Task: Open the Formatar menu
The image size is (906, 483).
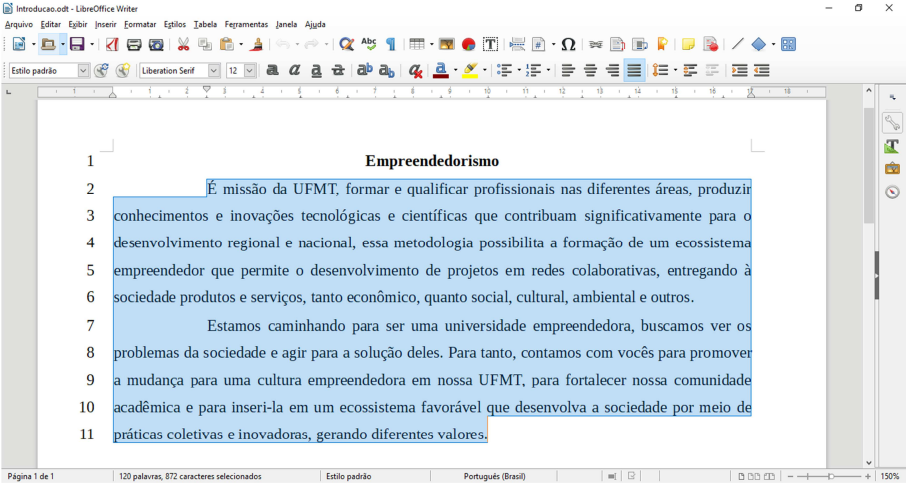Action: 140,24
